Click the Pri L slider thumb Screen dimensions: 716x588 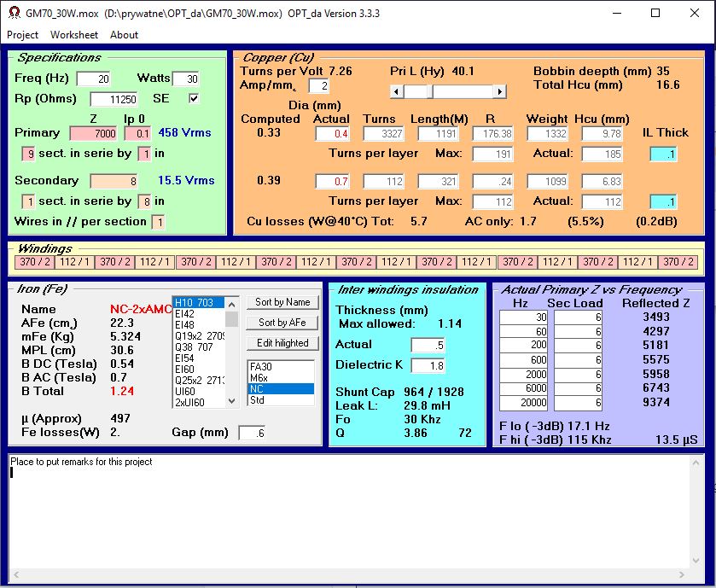(430, 92)
